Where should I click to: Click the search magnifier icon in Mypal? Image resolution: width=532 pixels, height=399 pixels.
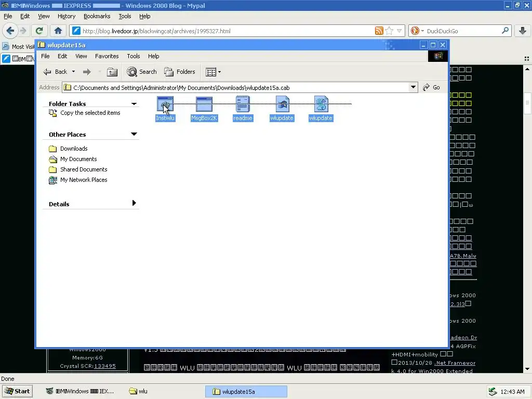[505, 31]
